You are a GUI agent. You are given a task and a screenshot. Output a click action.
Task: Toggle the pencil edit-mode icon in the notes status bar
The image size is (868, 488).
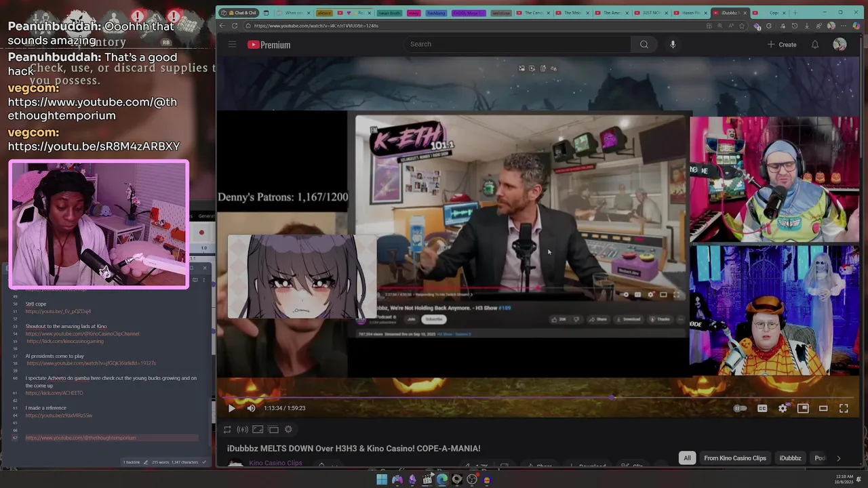(146, 462)
